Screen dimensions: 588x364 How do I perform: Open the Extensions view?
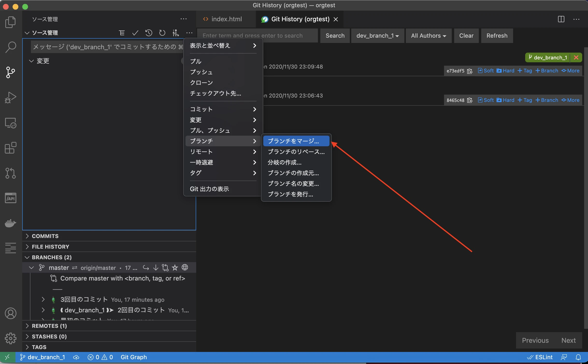click(x=10, y=148)
